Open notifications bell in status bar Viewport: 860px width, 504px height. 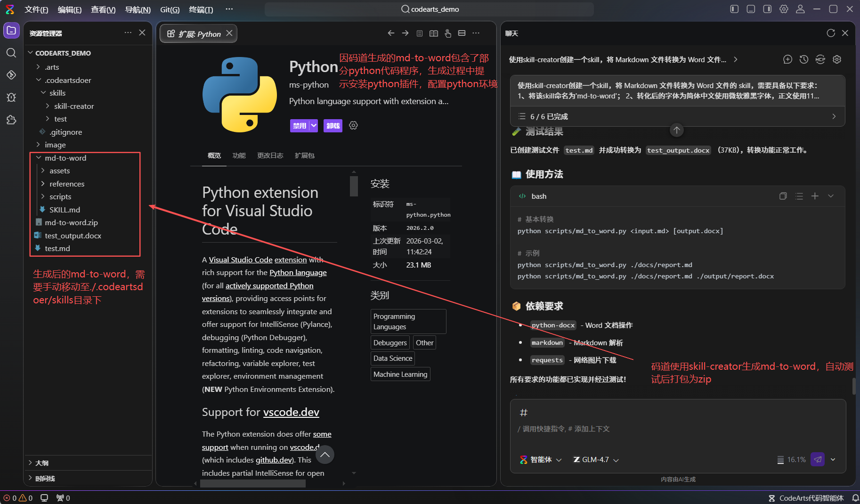[855, 498]
